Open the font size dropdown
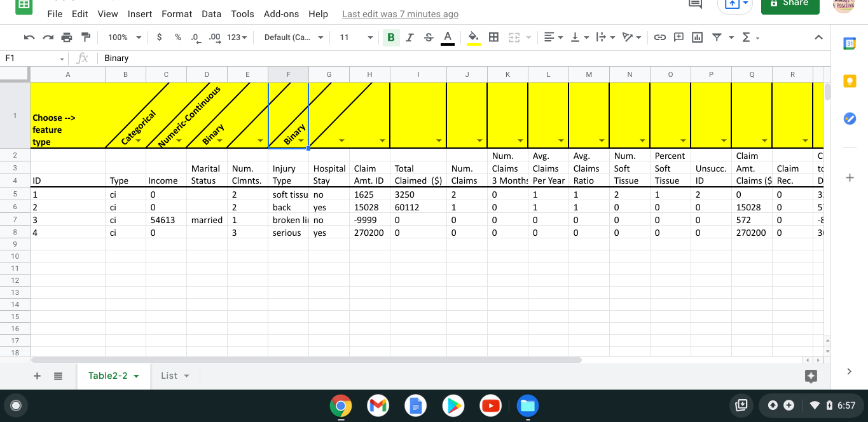 point(369,37)
